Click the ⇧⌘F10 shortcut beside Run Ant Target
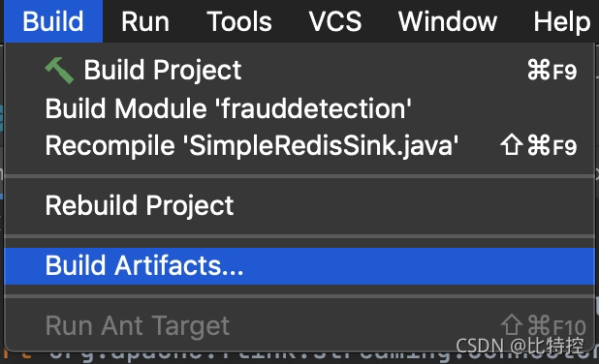599x364 pixels. click(x=543, y=326)
